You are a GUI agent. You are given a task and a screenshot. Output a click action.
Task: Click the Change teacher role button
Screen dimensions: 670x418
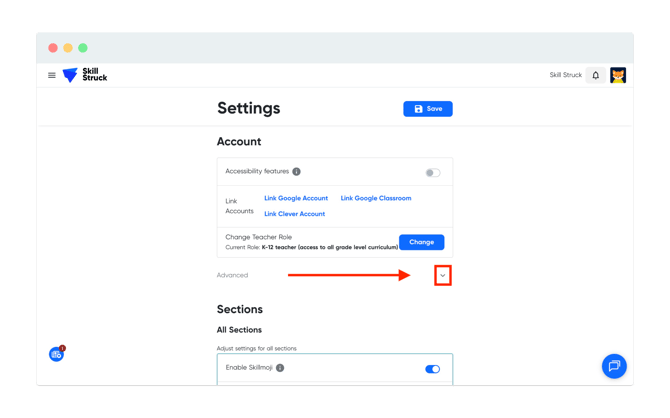(421, 242)
